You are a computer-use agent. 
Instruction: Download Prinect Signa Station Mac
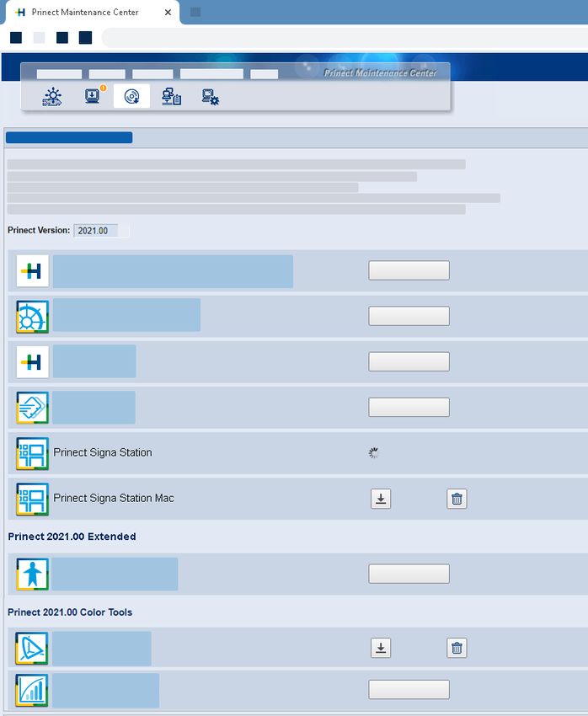(x=381, y=499)
